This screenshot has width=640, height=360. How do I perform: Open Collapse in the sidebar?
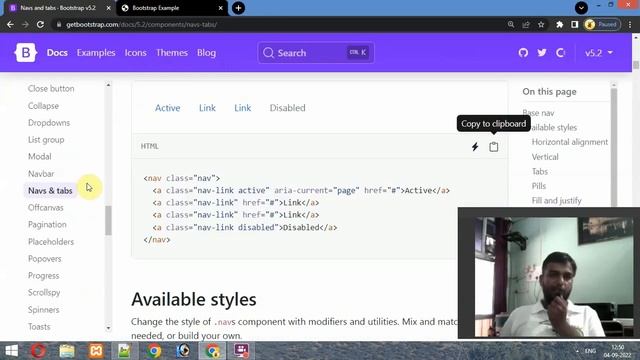pyautogui.click(x=43, y=106)
